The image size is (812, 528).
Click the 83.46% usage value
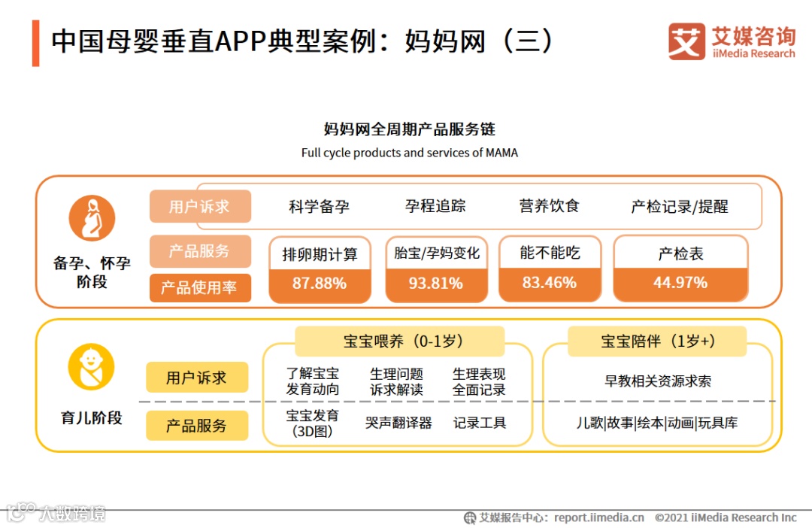pyautogui.click(x=550, y=282)
